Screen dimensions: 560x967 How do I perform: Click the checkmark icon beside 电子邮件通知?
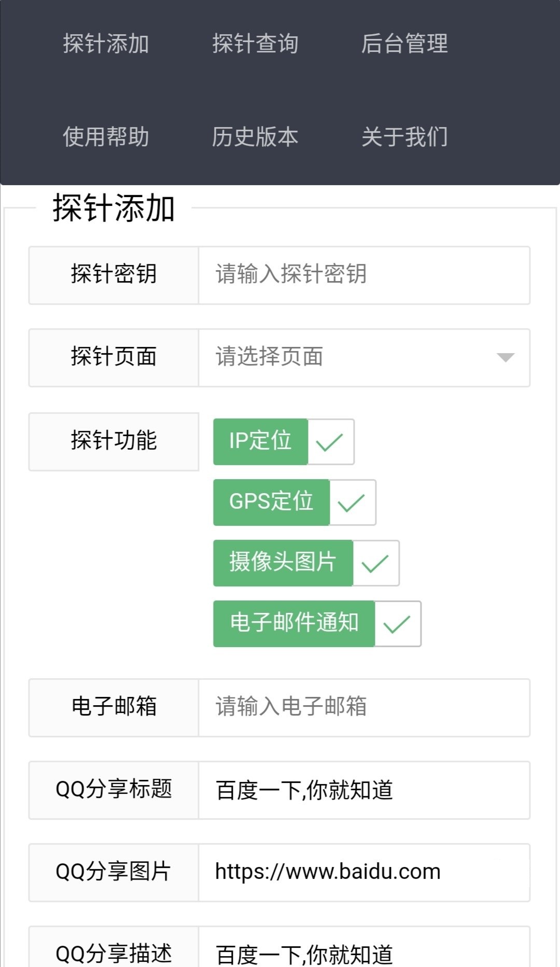coord(397,624)
